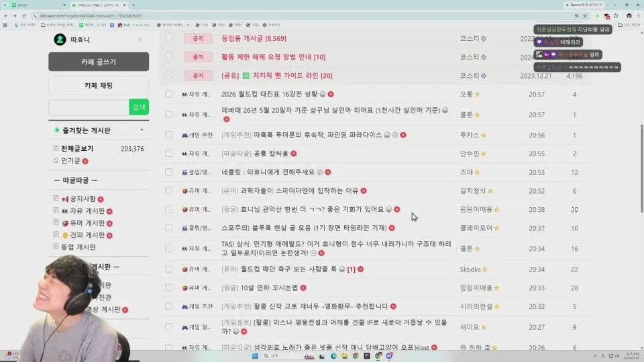
Task: Check the box for 네클릿 post
Action: tap(169, 172)
